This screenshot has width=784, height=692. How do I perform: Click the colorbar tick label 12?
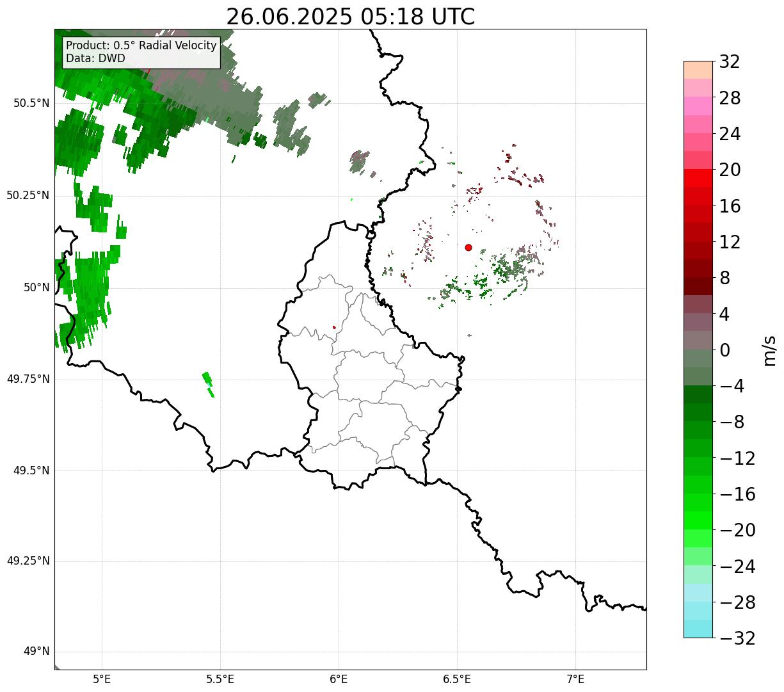(x=730, y=242)
